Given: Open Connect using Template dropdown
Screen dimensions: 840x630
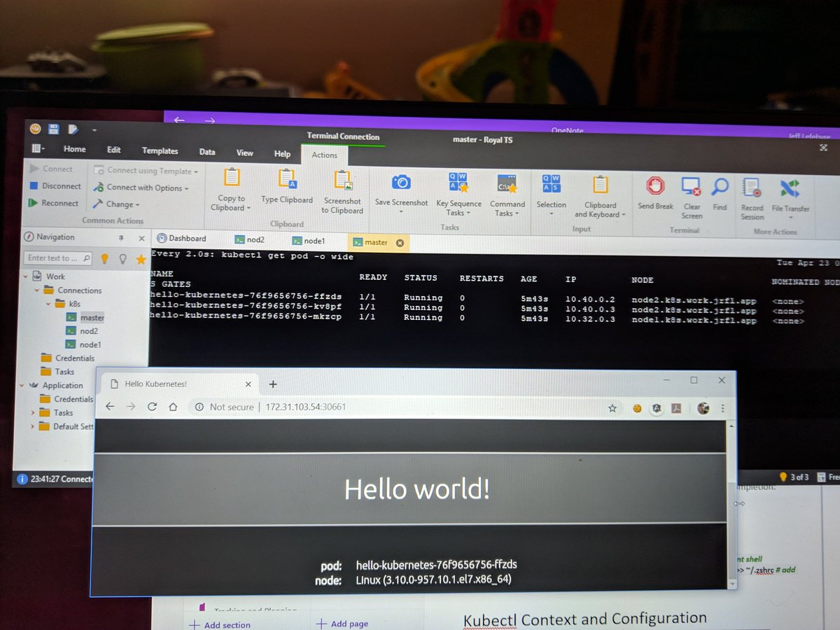Looking at the screenshot, I should click(146, 171).
